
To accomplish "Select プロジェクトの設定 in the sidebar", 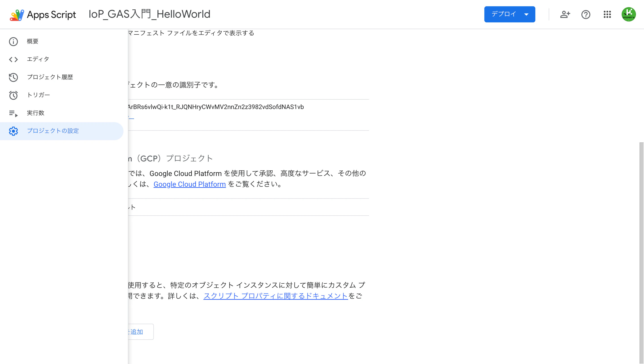I will (x=61, y=131).
